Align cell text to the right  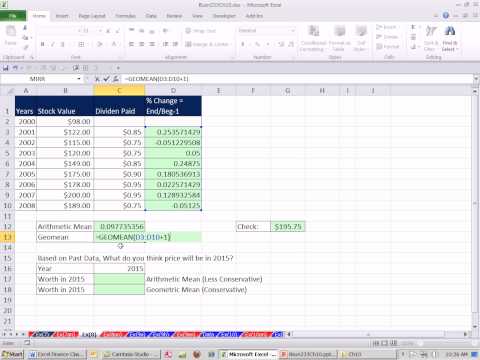pos(152,44)
